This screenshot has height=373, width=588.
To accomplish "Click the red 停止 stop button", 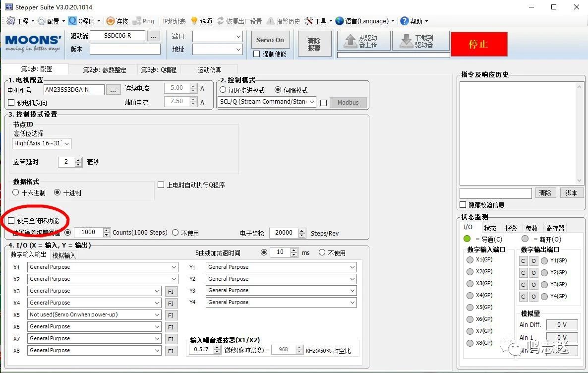I will [479, 44].
